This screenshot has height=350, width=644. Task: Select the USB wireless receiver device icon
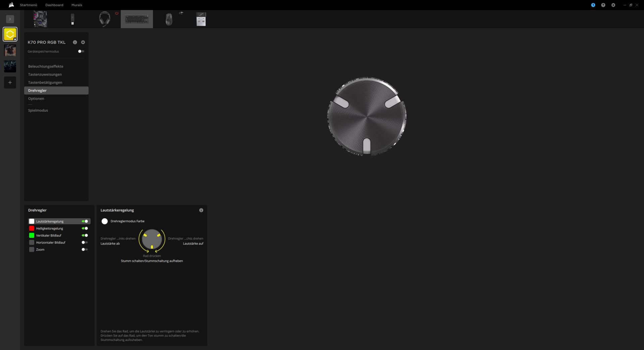pos(201,19)
